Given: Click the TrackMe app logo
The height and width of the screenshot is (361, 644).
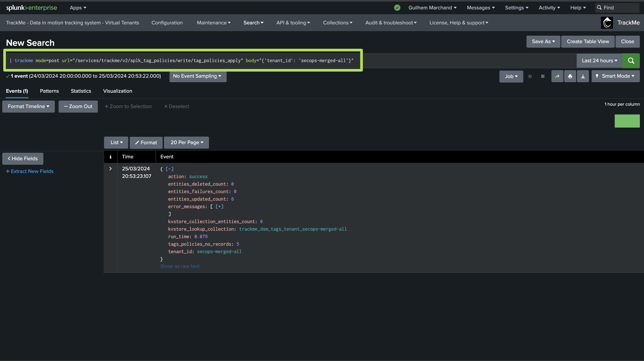Looking at the screenshot, I should coord(607,23).
